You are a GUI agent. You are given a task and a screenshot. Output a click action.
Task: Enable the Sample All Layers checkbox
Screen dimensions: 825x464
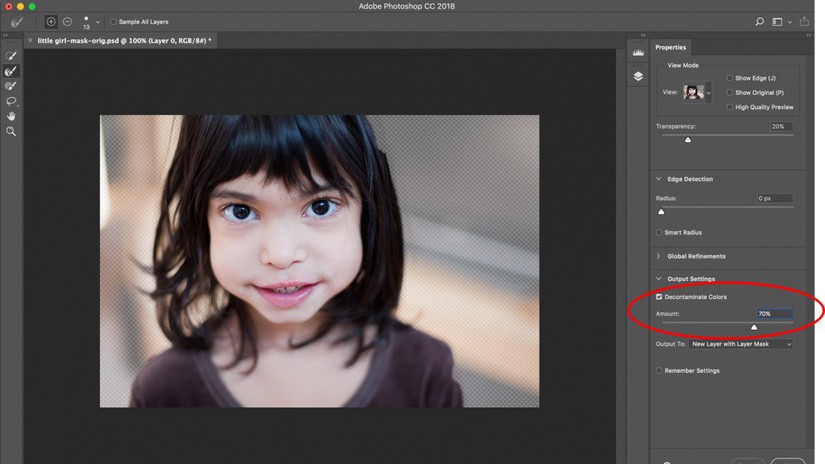[113, 21]
